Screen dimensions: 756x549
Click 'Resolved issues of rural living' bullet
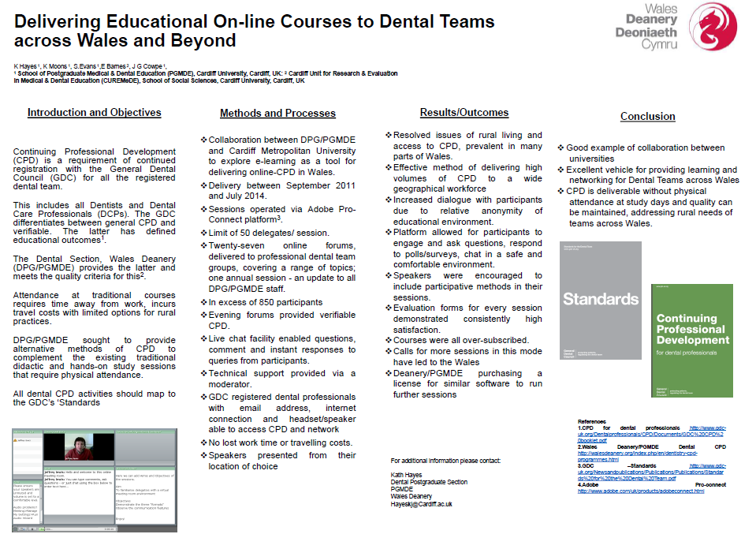464,146
